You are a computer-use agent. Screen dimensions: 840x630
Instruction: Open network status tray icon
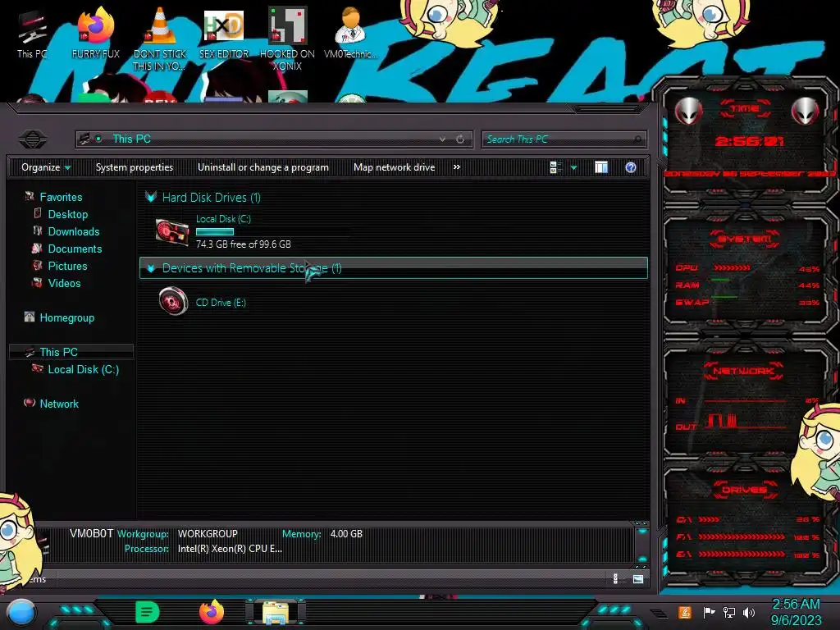click(x=729, y=612)
